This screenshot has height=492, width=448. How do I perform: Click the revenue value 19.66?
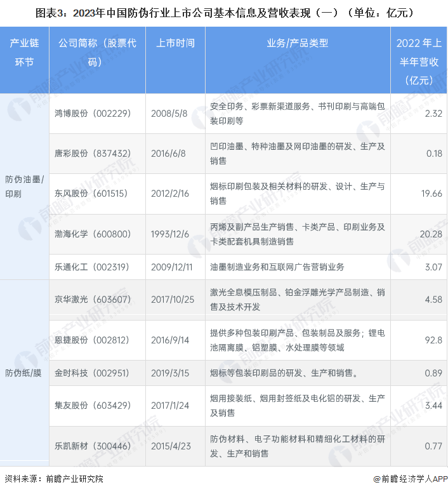coord(432,193)
